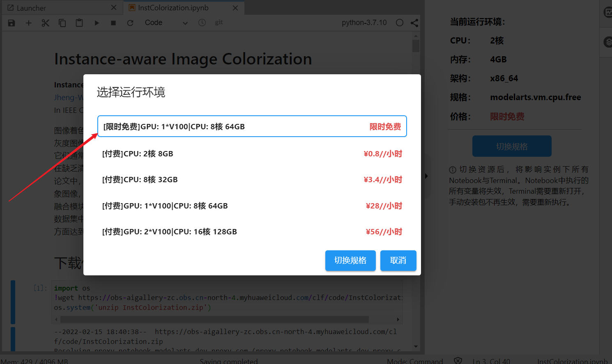Click the notebook's vertical scrollbar thumb

[x=416, y=46]
